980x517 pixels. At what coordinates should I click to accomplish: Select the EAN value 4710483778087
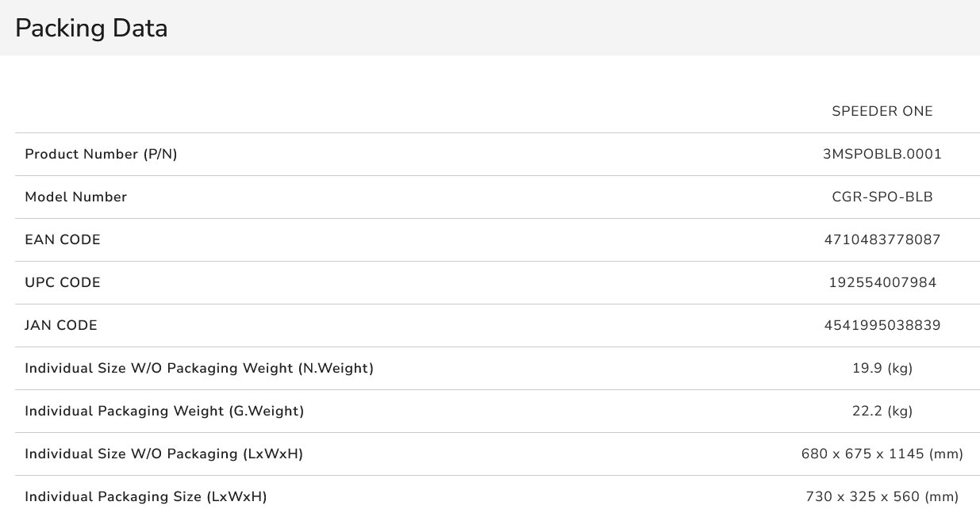(882, 240)
